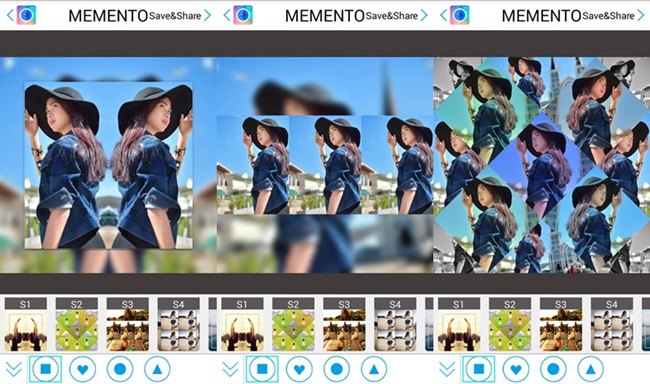Select heart shape on three-strip screen
650x384 pixels.
coord(299,369)
